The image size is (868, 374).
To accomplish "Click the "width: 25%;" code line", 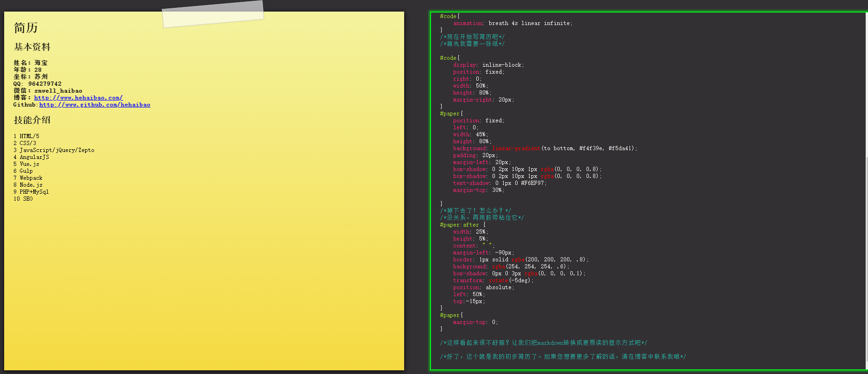I will [x=471, y=232].
